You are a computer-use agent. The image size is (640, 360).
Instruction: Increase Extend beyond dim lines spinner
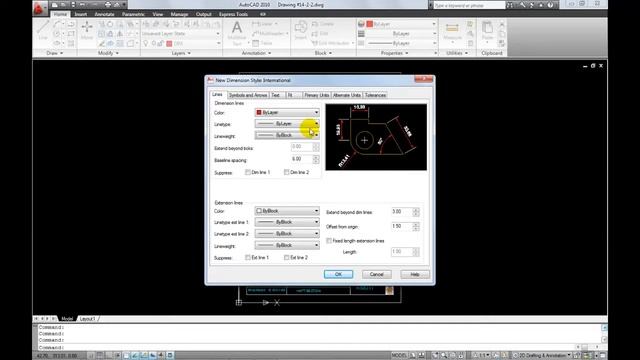click(416, 210)
